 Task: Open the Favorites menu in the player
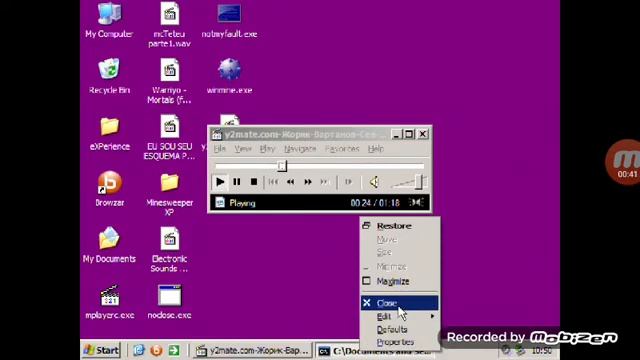click(x=342, y=149)
